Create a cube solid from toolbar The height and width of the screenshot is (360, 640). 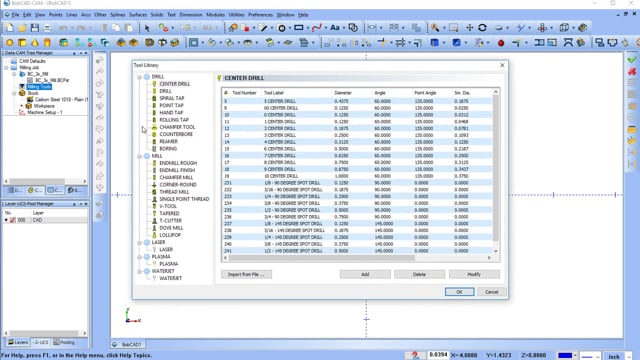click(22, 42)
